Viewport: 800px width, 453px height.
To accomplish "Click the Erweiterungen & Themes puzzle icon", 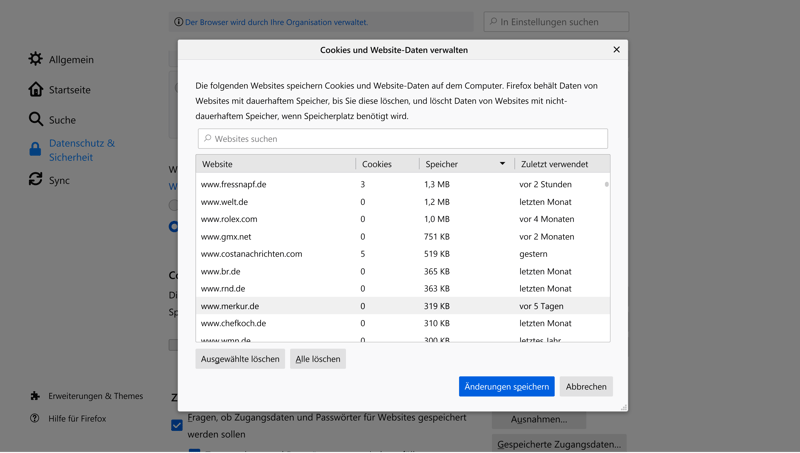I will [35, 396].
